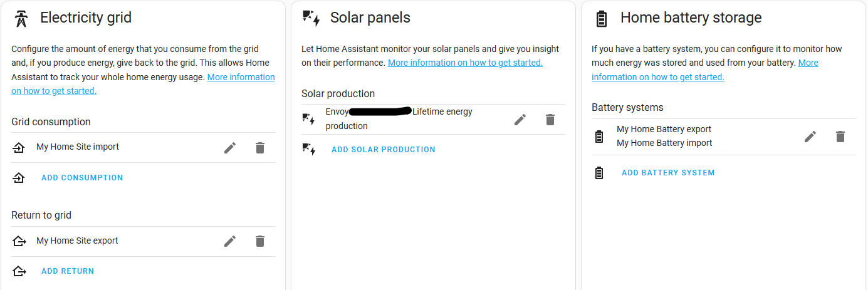The image size is (868, 290).
Task: Edit the Envoy lifetime energy production entry
Action: pos(520,120)
